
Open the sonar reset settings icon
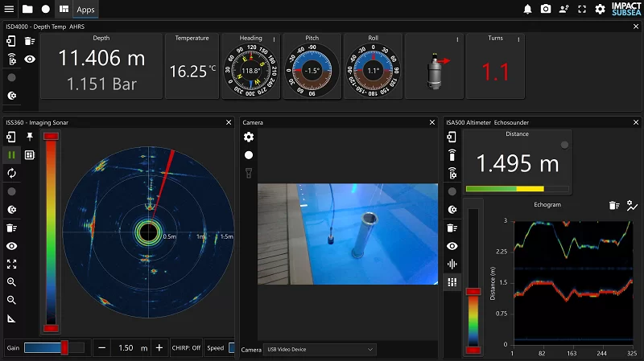(12, 210)
